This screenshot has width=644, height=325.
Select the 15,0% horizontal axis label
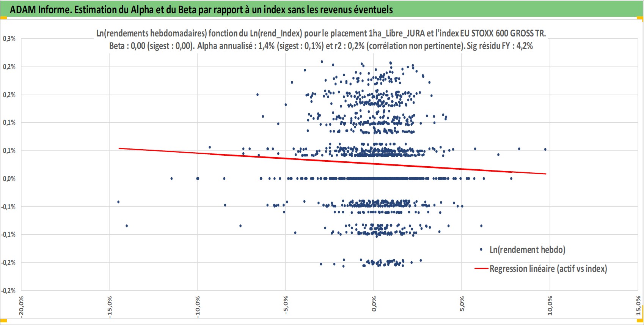[638, 306]
